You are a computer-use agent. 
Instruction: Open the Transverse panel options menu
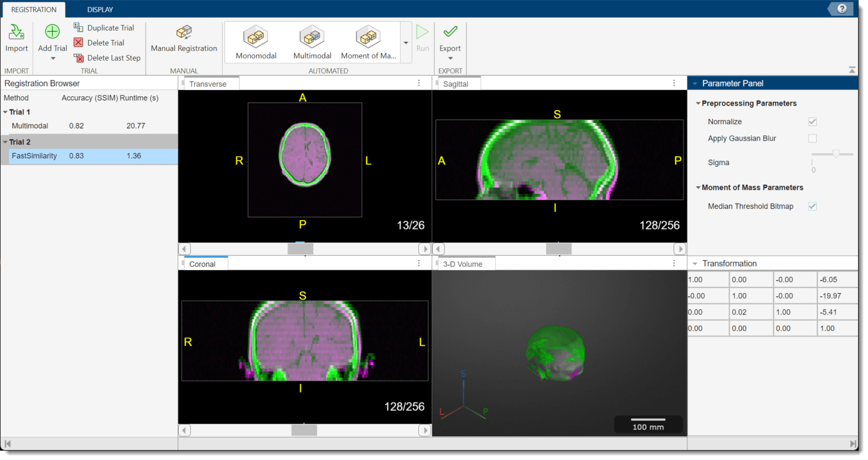tap(419, 83)
